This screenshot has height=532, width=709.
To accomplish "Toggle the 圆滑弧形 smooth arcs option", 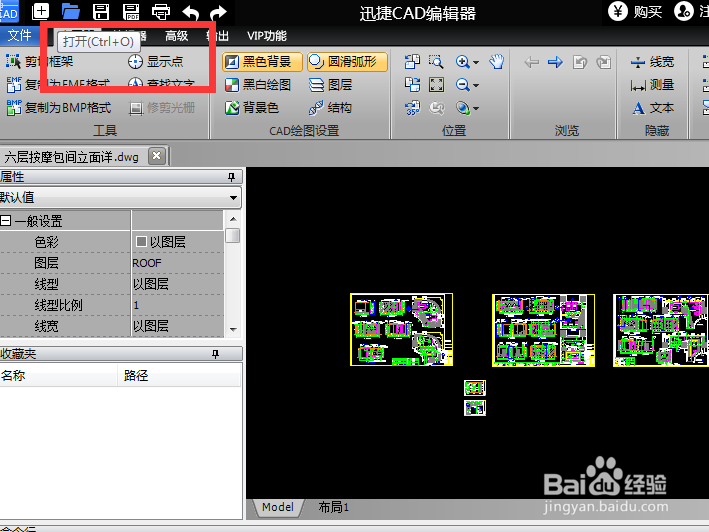I will pos(347,61).
